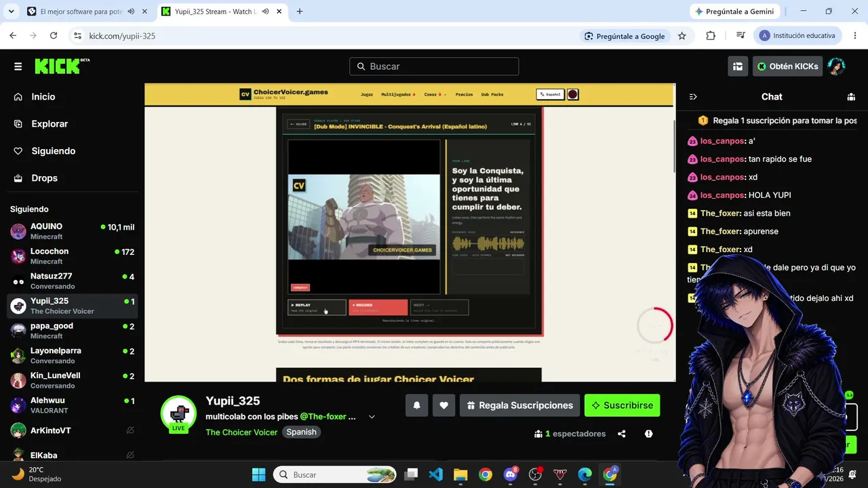This screenshot has width=868, height=488.
Task: Select the 'Yupii_325 Stream - Watch' browser tab
Action: click(x=214, y=12)
